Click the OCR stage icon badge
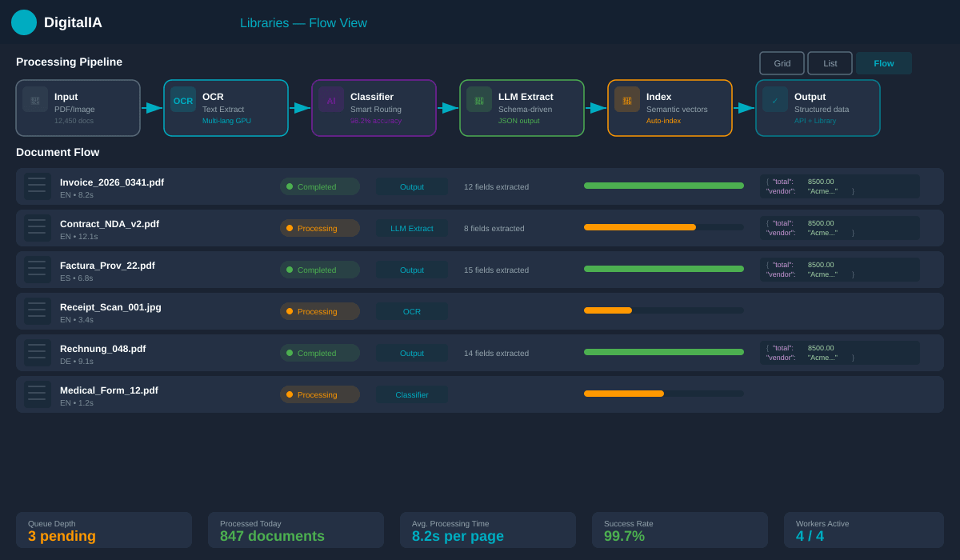This screenshot has width=960, height=560. click(x=182, y=99)
